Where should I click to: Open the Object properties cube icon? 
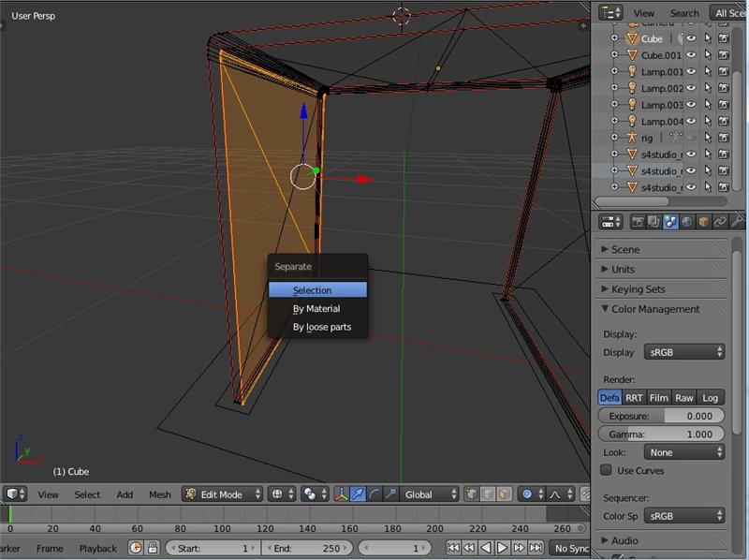coord(703,222)
